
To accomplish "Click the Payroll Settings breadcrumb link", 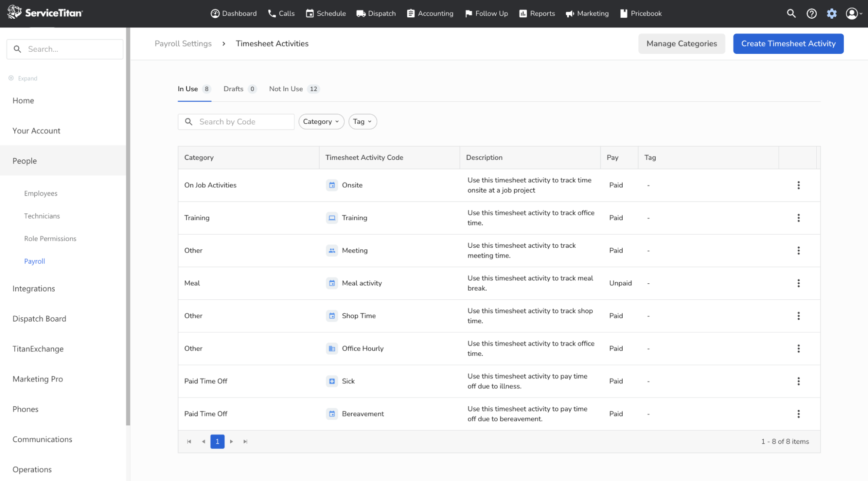I will point(183,44).
